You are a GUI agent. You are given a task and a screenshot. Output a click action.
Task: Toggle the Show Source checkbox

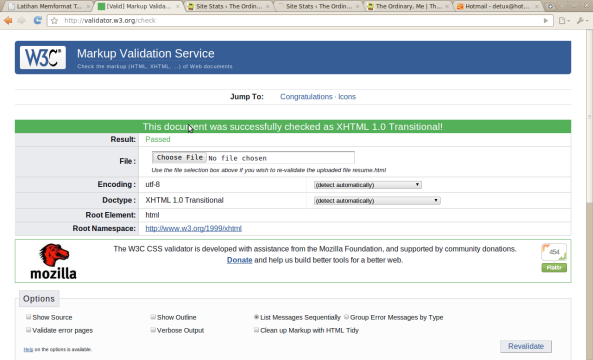coord(28,317)
